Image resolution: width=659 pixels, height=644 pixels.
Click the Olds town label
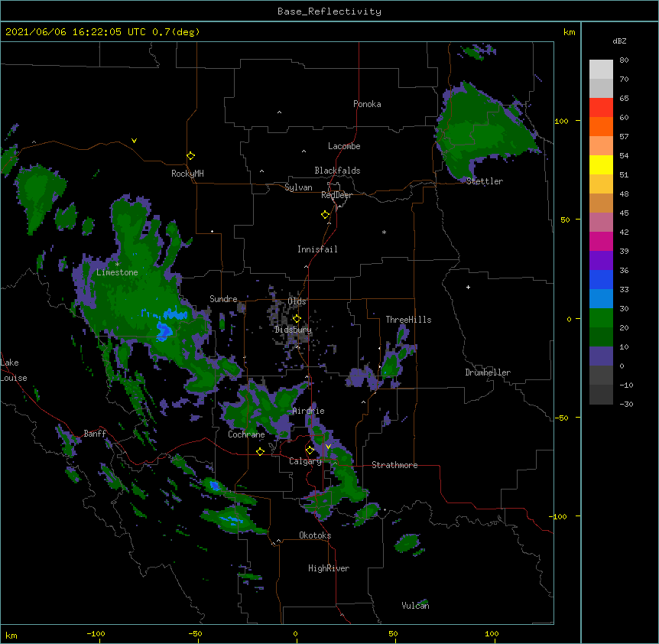click(297, 301)
